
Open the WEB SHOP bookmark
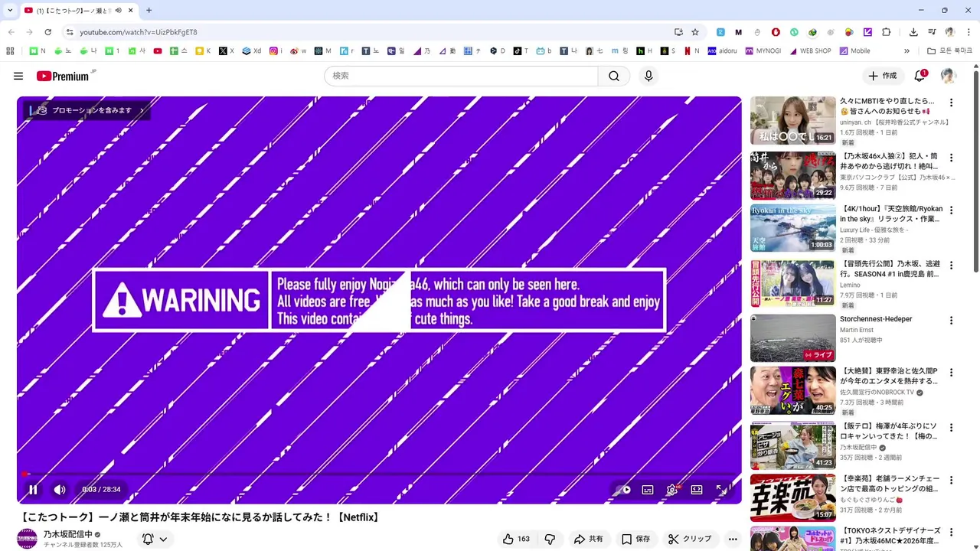pos(810,51)
